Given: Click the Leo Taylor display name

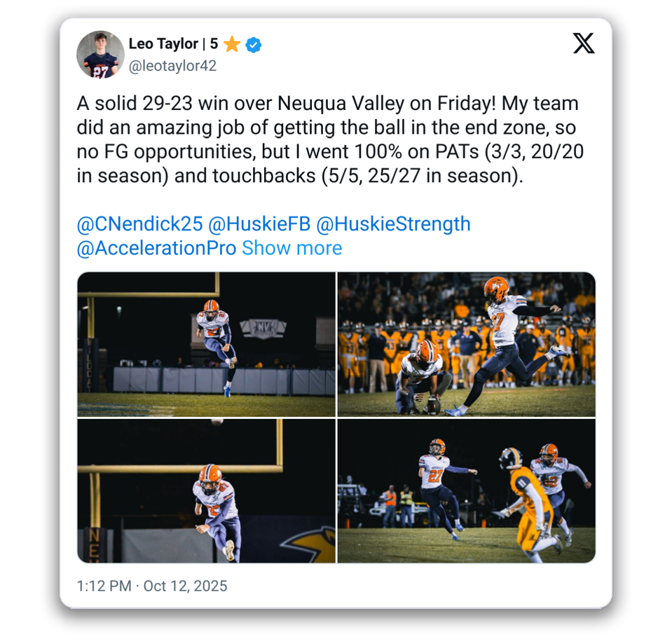Looking at the screenshot, I should pos(163,44).
